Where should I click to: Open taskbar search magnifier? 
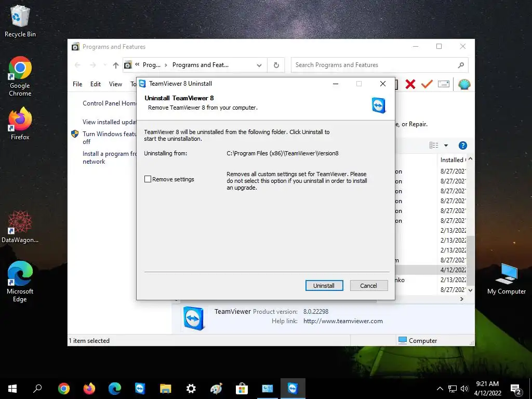(x=37, y=389)
